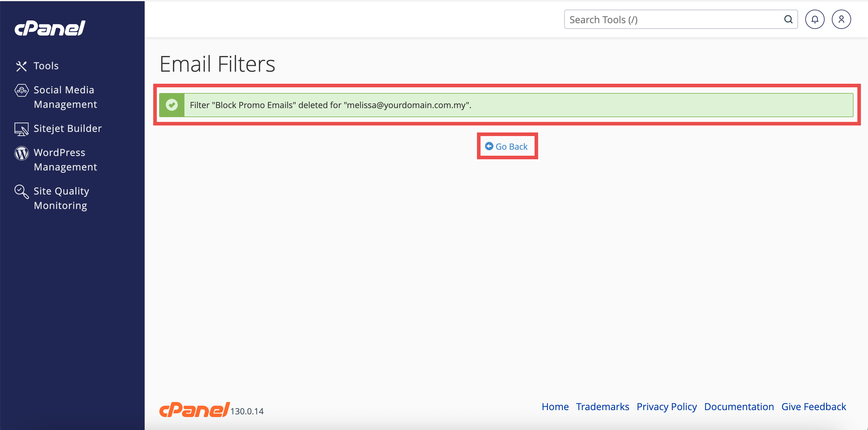Click the Site Quality Monitoring magnifier icon
Viewport: 868px width, 430px height.
pyautogui.click(x=21, y=192)
